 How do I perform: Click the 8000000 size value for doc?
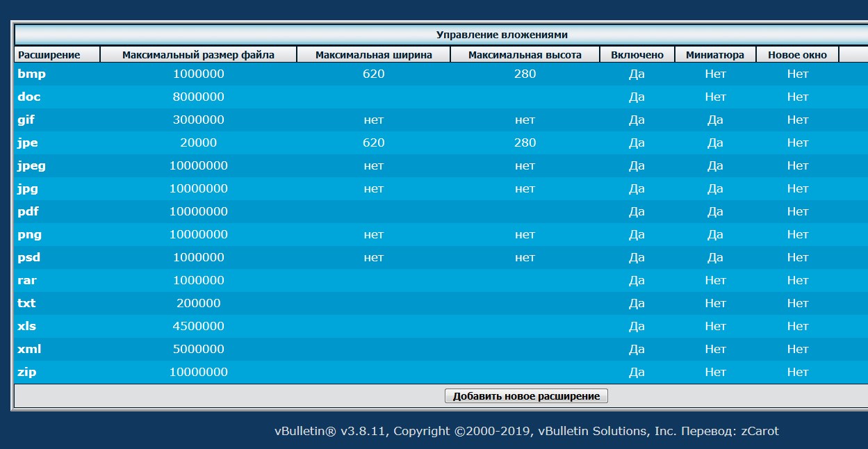[199, 97]
